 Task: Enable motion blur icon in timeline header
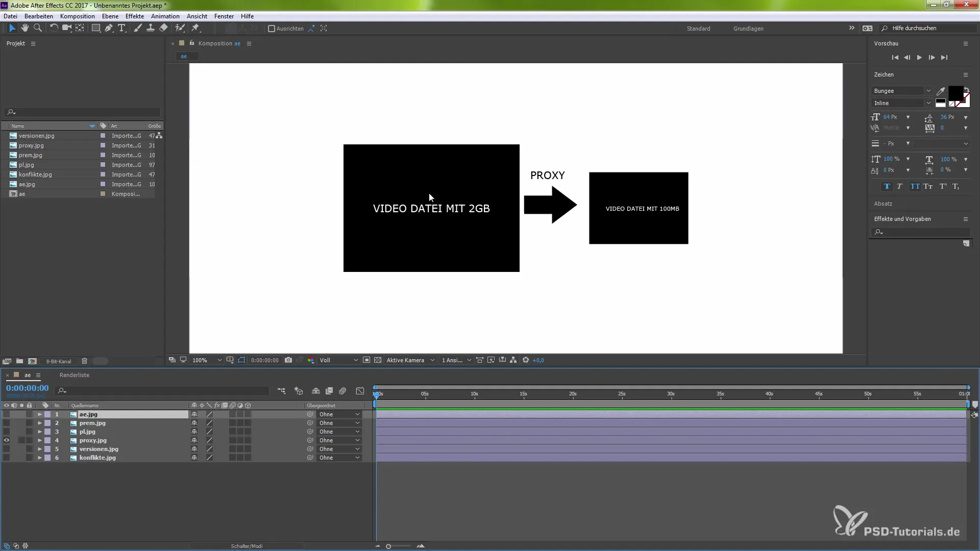pos(342,391)
